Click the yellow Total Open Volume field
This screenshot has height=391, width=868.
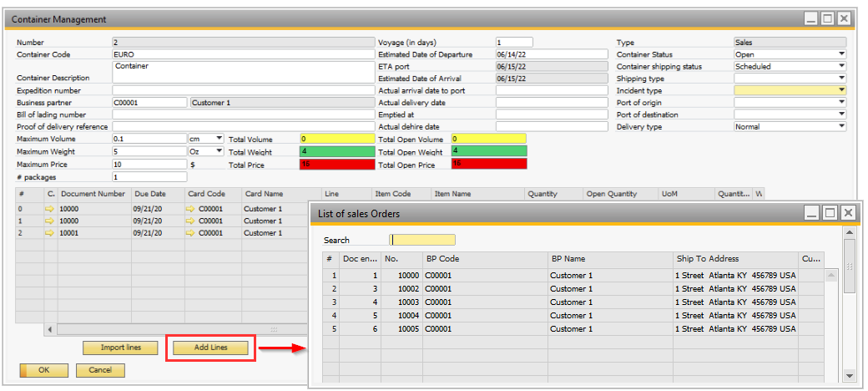(489, 139)
